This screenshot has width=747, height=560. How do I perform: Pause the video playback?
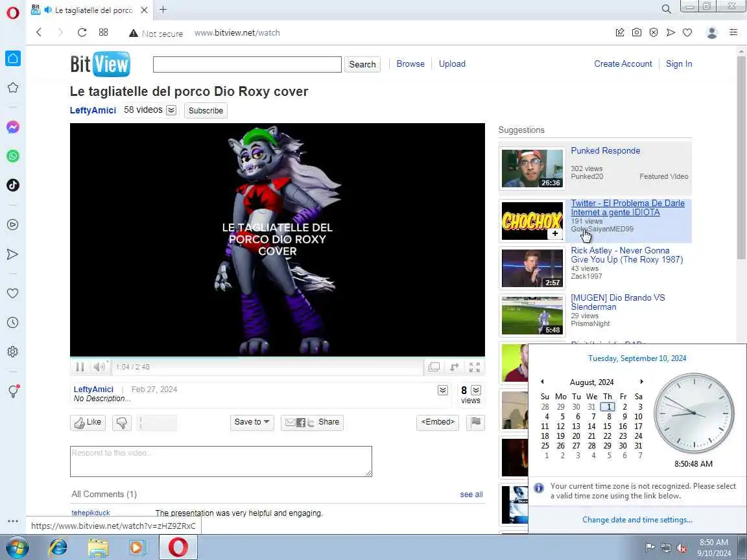[80, 367]
